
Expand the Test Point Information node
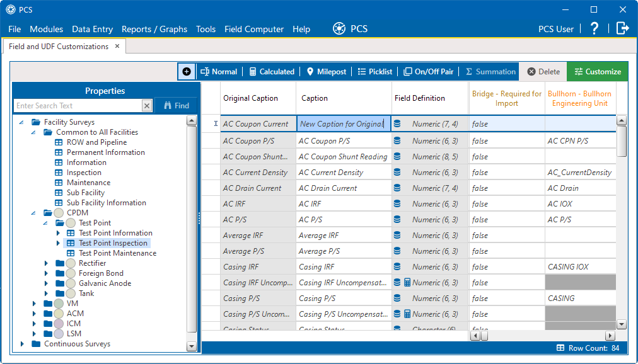58,233
